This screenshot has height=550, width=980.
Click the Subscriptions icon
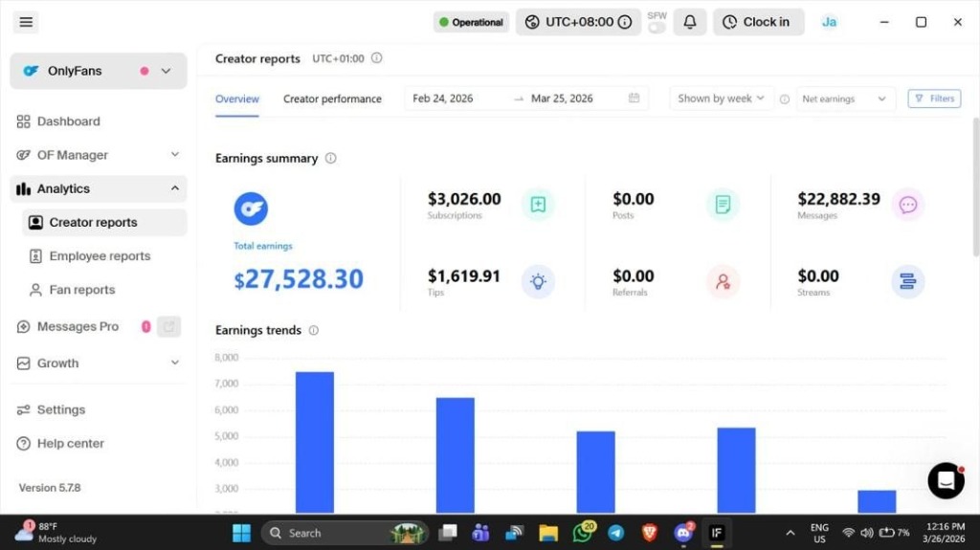[538, 205]
